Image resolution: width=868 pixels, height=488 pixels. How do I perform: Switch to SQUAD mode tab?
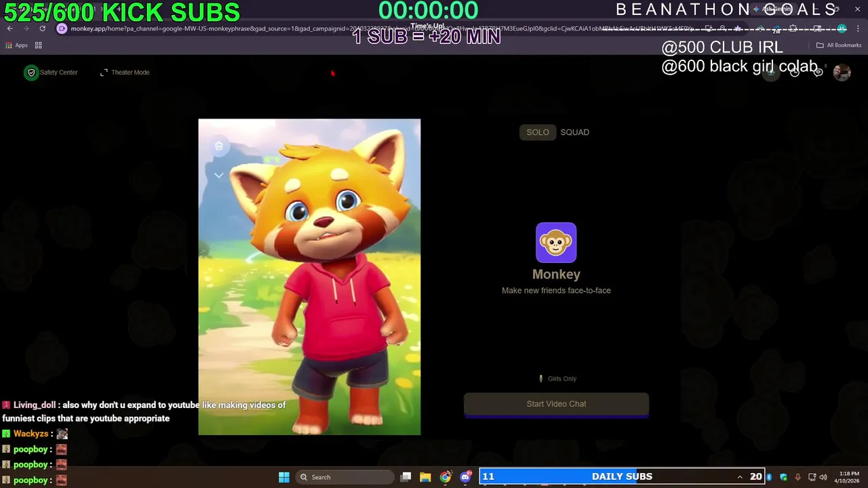click(x=574, y=132)
